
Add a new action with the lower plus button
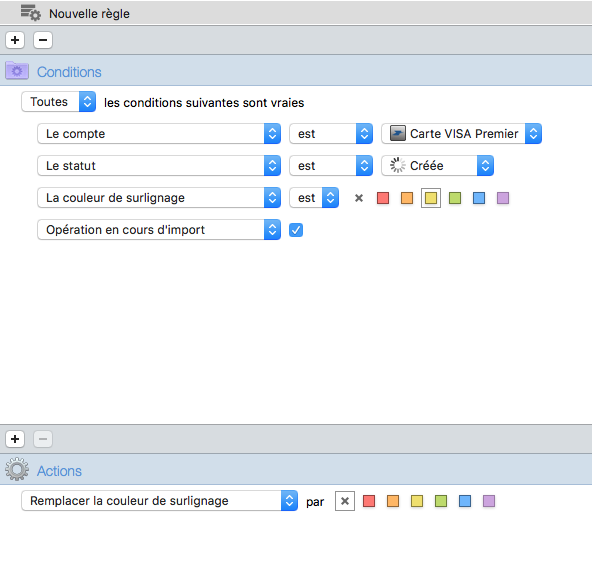15,439
